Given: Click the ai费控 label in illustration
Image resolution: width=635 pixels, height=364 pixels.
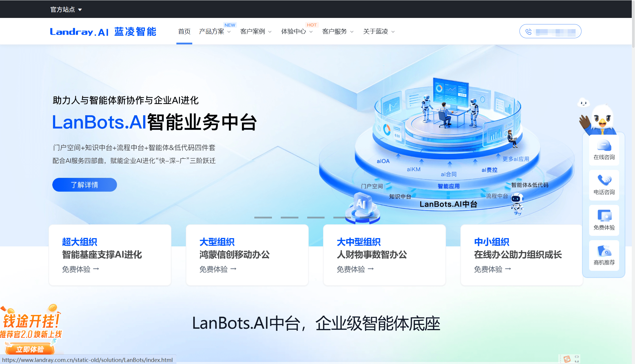Looking at the screenshot, I should point(489,170).
